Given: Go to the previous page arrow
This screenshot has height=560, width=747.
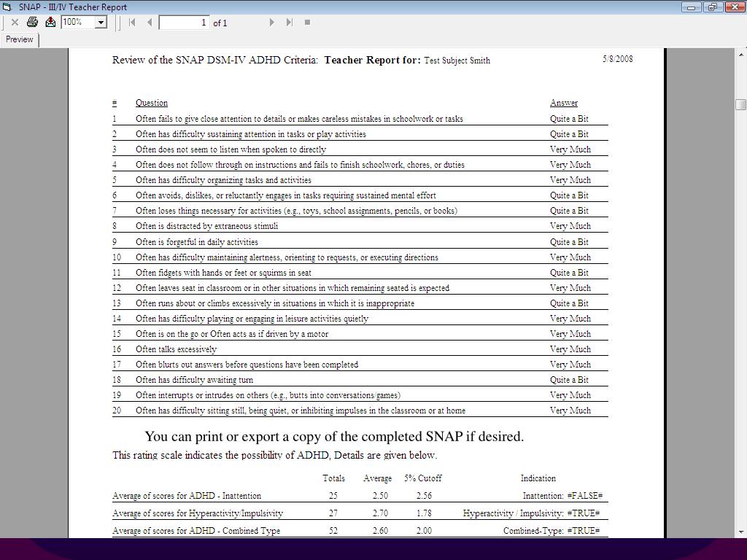Looking at the screenshot, I should point(150,22).
